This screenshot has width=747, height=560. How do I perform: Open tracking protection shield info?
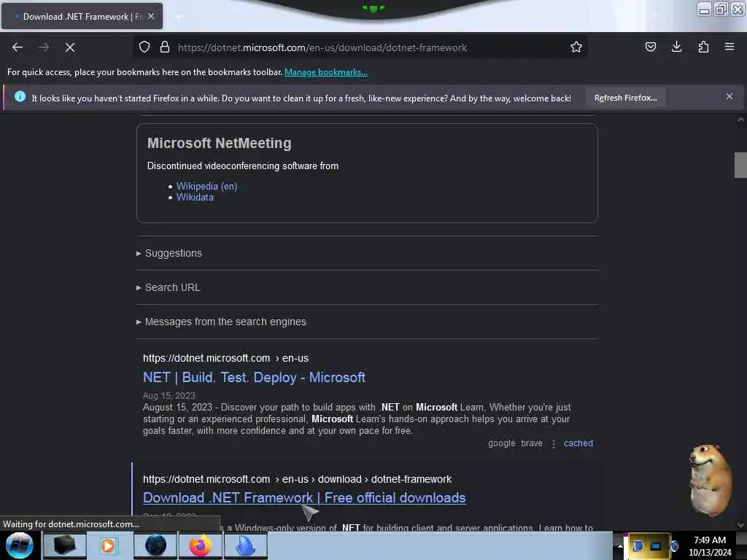(144, 47)
